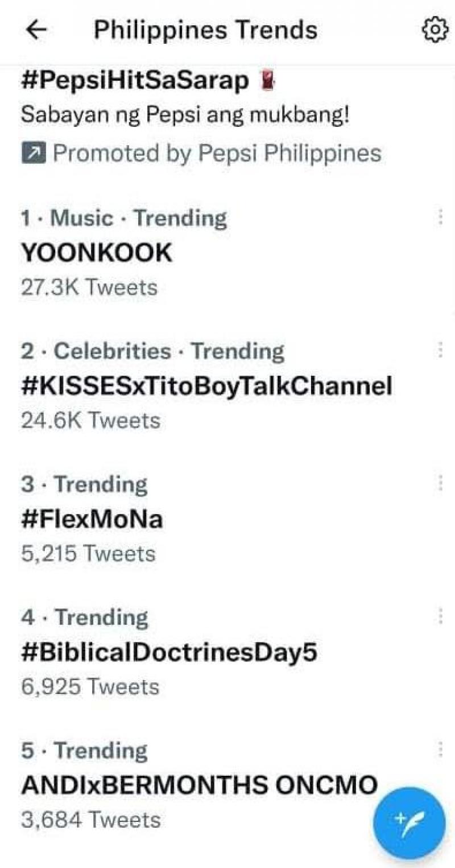Tap the promoted arrow icon by Pepsi

coord(33,153)
